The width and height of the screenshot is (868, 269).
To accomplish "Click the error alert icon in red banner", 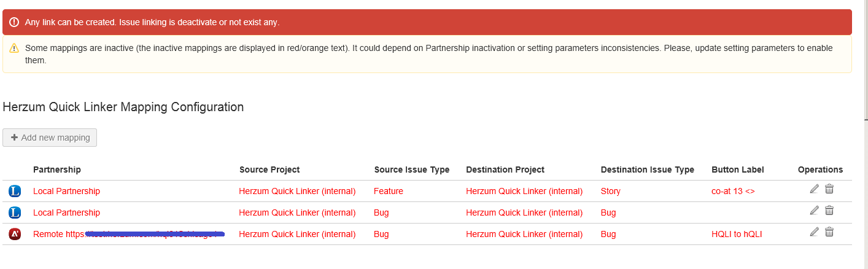I will pos(14,22).
